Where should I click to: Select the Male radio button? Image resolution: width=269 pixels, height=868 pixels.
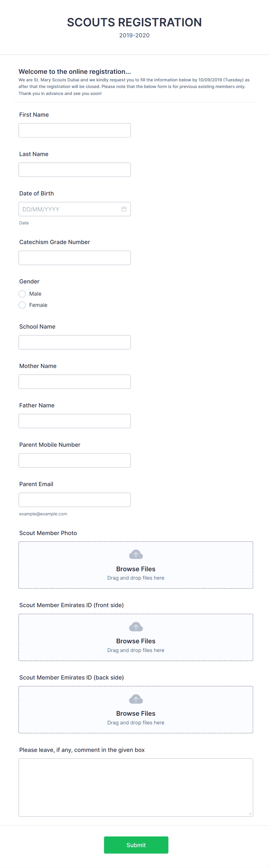point(22,294)
